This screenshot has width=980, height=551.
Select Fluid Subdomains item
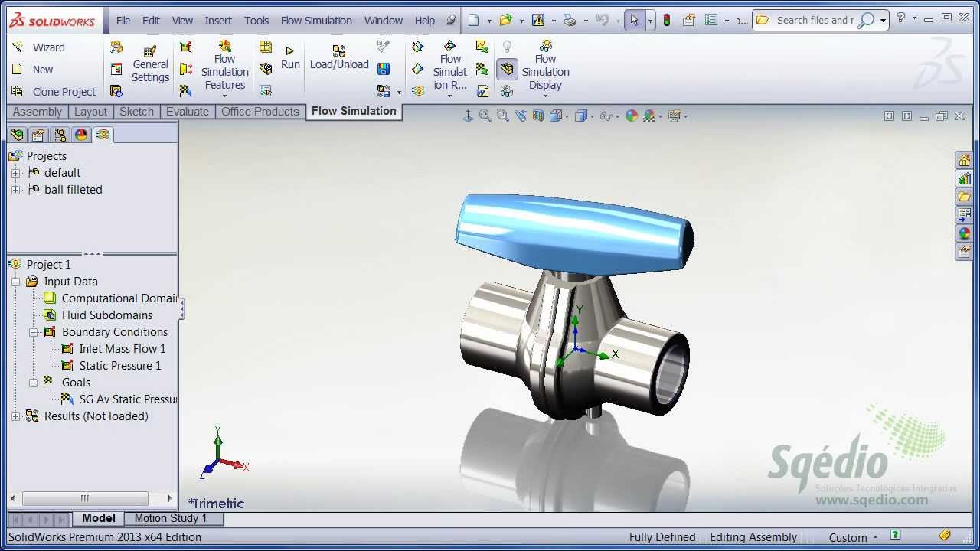98,315
